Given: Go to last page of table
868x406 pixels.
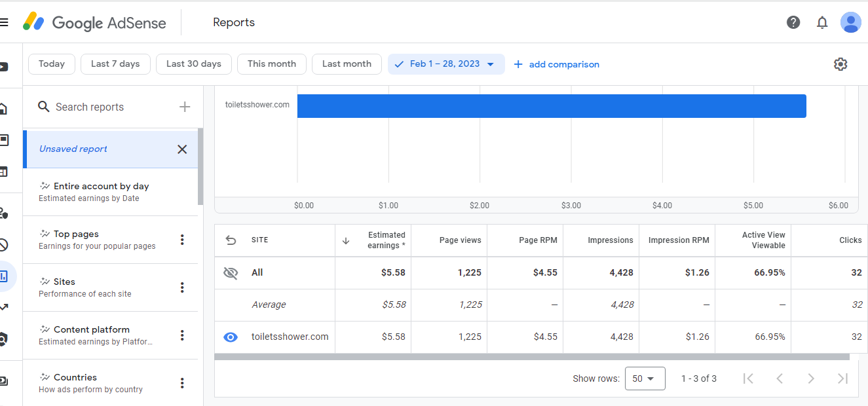Looking at the screenshot, I should click(x=842, y=378).
